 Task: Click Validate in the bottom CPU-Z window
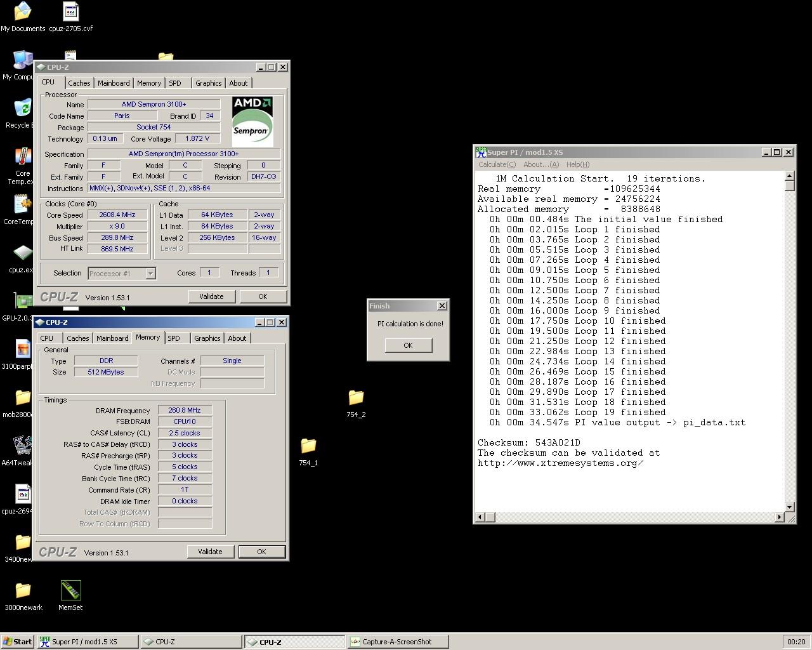tap(210, 552)
